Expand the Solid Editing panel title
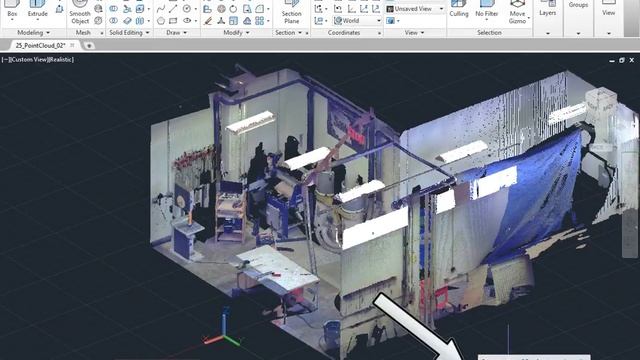The image size is (640, 360). pyautogui.click(x=129, y=32)
